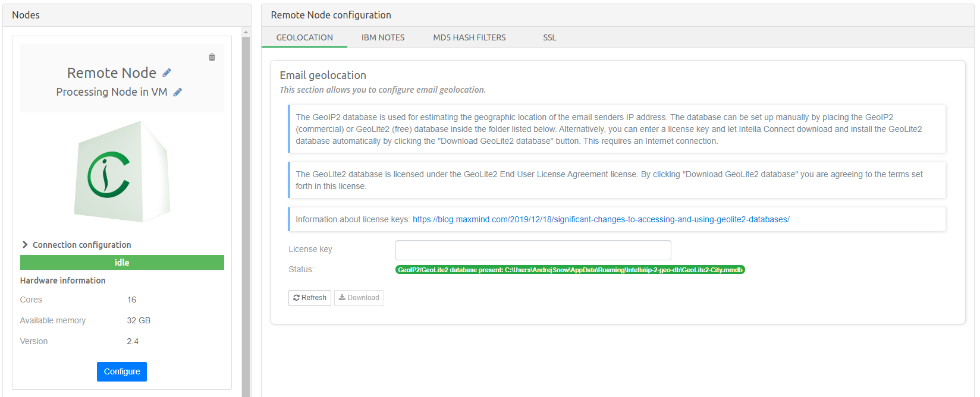Select the SSL tab

(549, 37)
